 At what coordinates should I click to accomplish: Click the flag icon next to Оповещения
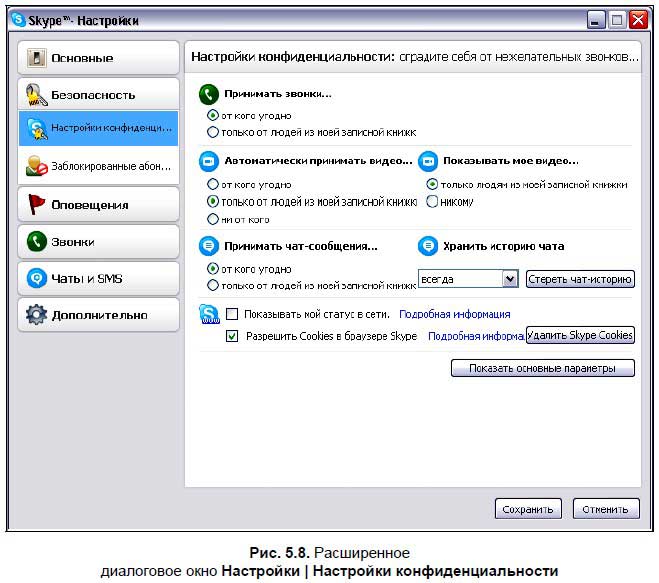click(37, 205)
